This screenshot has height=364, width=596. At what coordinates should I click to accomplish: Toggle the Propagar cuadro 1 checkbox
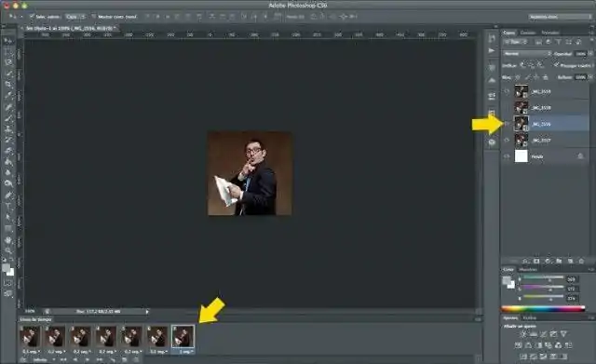556,65
